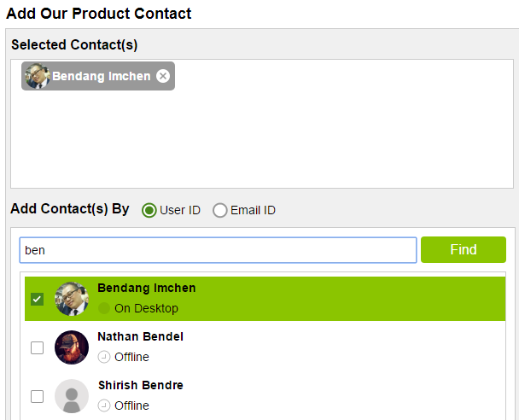
Task: Remove Bendang Imchen from selected contacts
Action: (163, 76)
